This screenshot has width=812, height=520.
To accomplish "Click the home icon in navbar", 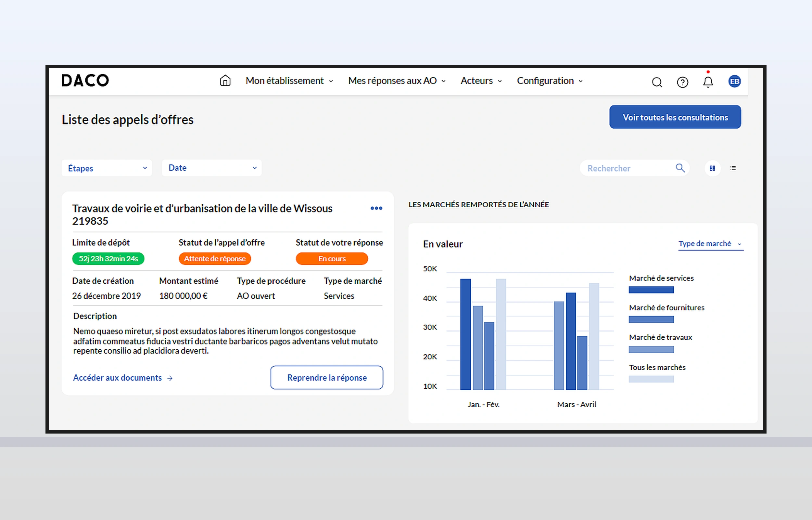I will pyautogui.click(x=225, y=81).
